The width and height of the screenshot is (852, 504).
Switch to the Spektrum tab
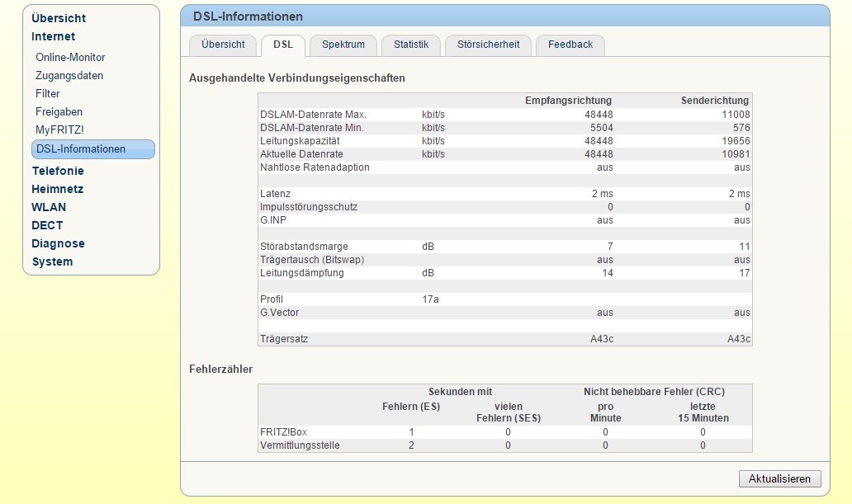pos(343,45)
